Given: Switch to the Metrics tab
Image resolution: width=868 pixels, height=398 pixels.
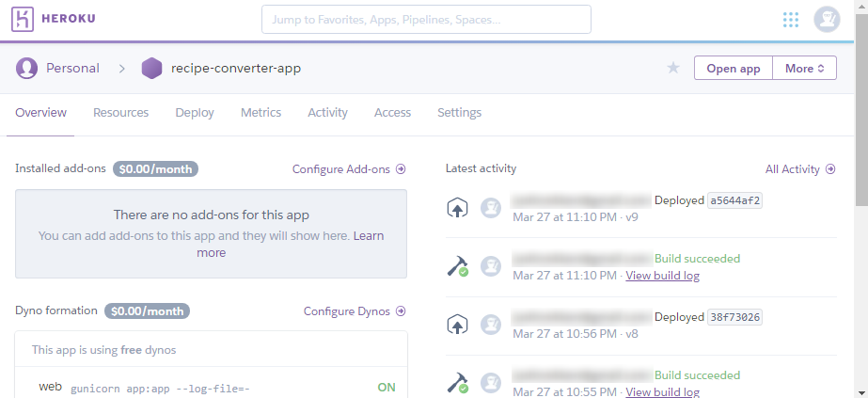Looking at the screenshot, I should point(260,112).
